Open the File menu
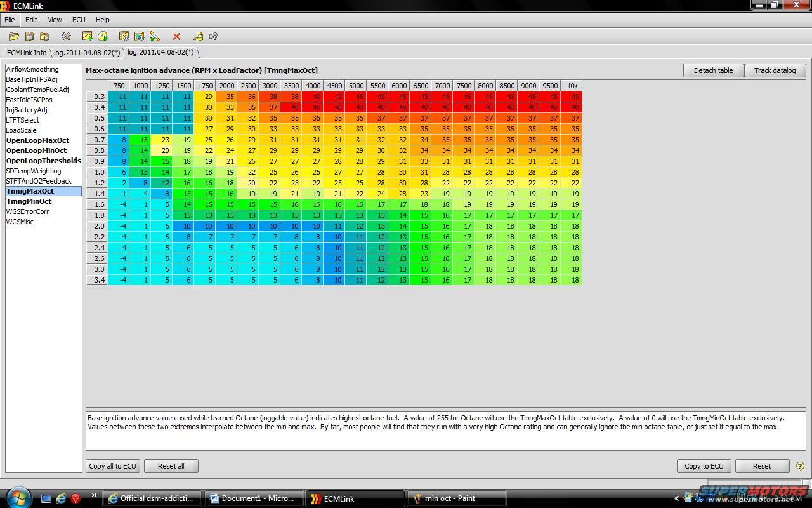812x508 pixels. [10, 20]
